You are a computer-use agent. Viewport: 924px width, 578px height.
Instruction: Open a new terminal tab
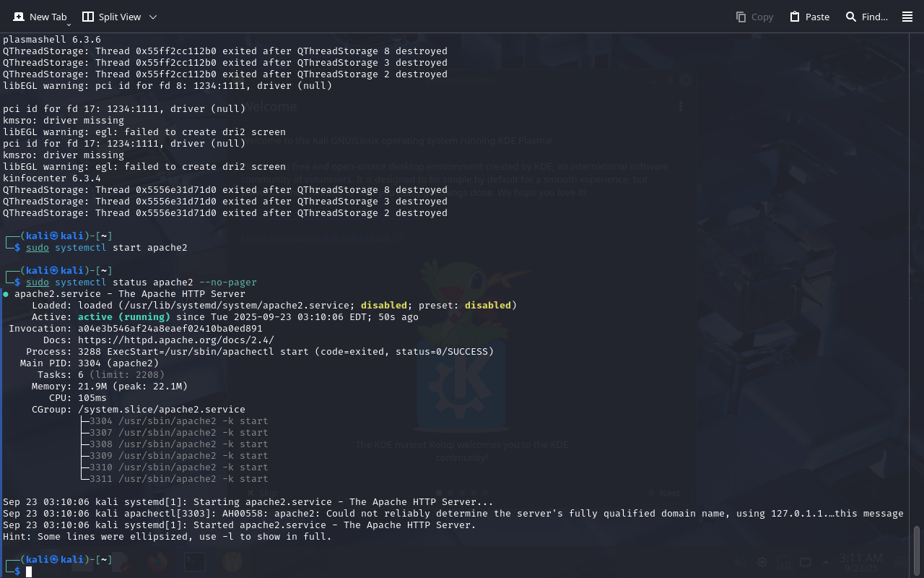coord(40,17)
